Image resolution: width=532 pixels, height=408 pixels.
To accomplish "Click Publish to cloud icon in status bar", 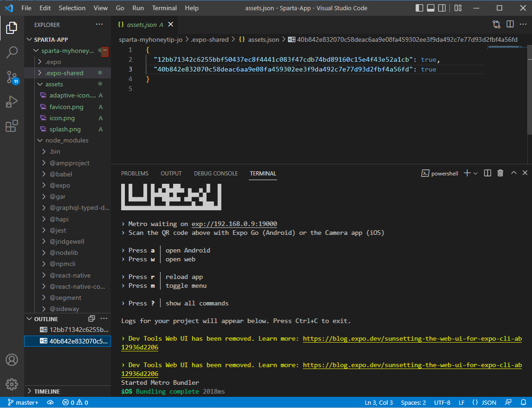I will click(51, 402).
